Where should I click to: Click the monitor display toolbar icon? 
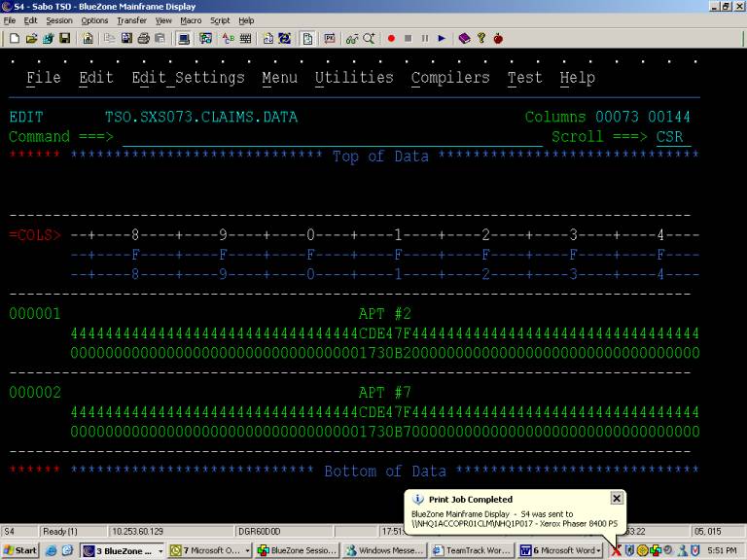[184, 39]
